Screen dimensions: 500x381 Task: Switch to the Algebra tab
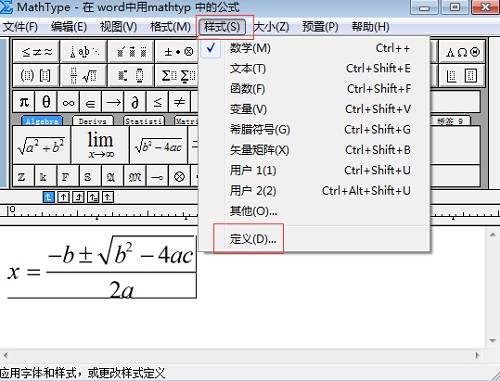click(x=42, y=121)
